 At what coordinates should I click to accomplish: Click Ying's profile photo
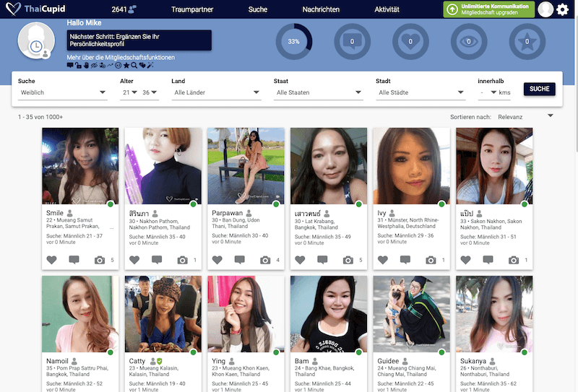(246, 314)
